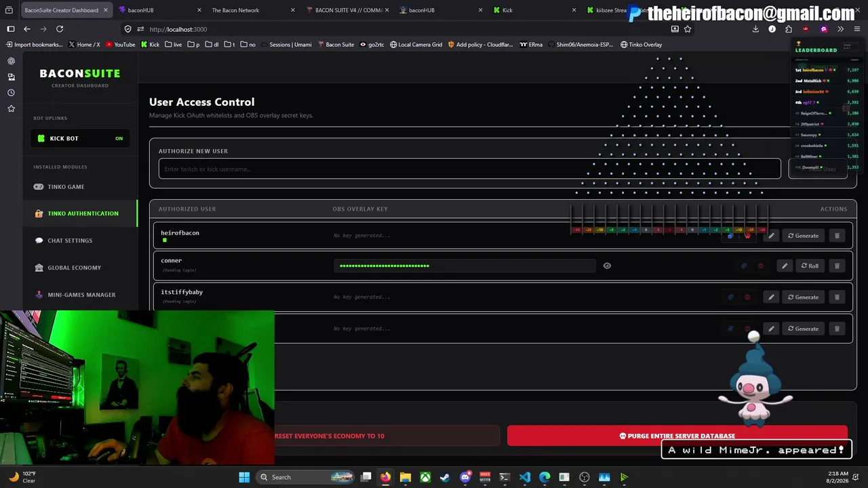868x488 pixels.
Task: Open browser sidebar bookmarks star icon
Action: pos(11,108)
